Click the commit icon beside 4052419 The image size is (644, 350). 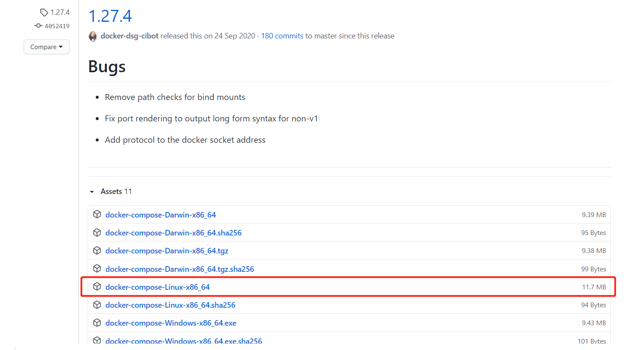click(x=38, y=26)
